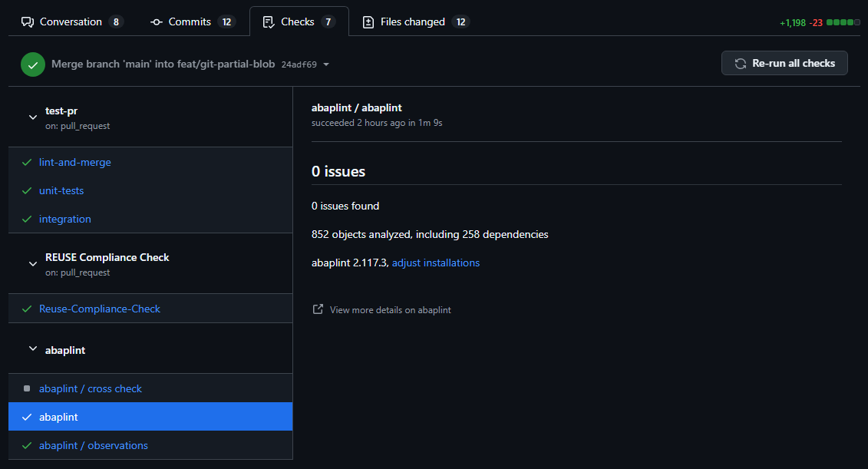
Task: Click gray square beside cross check
Action: click(x=27, y=388)
